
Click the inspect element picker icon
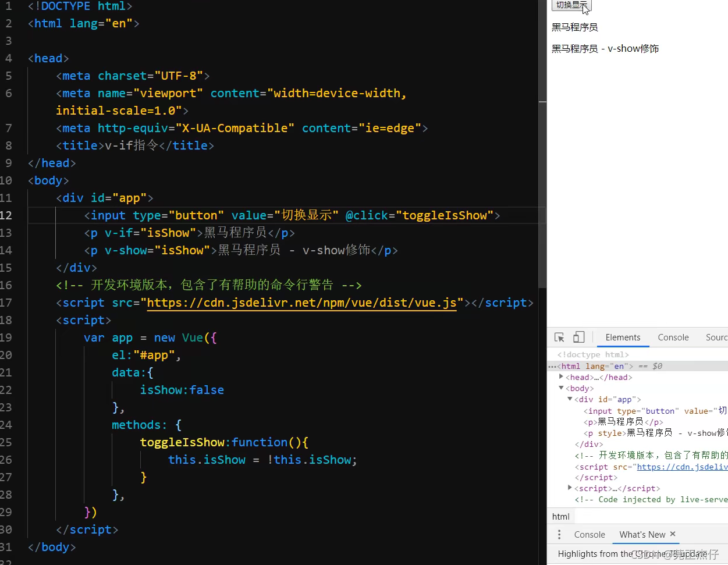(559, 337)
